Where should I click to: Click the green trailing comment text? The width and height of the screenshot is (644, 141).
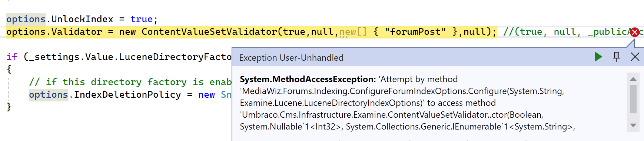[x=573, y=32]
